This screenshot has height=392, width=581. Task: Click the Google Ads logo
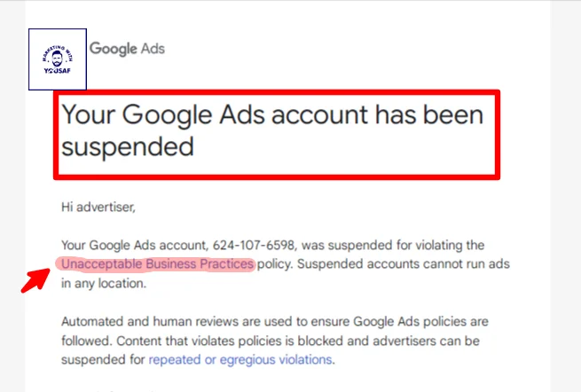(127, 49)
